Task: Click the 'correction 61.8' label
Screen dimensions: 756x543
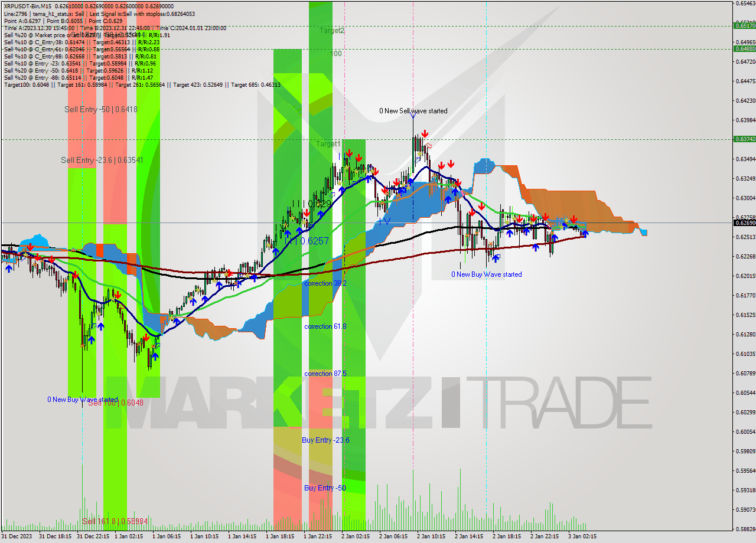Action: (x=325, y=326)
